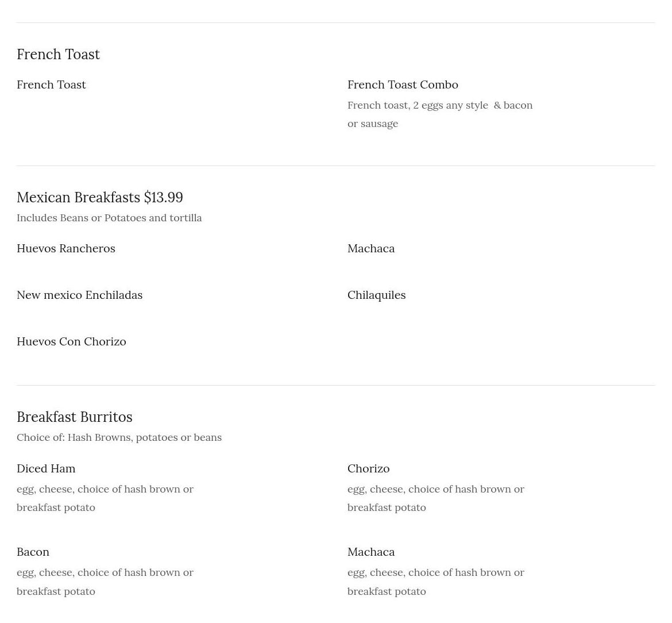The image size is (672, 623).
Task: Select the Chilaquiles item
Action: coord(377,295)
